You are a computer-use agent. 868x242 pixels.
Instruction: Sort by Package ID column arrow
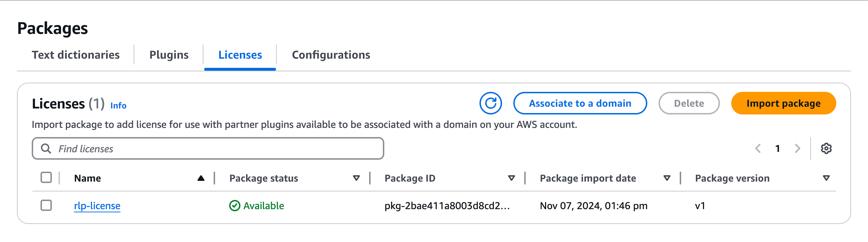pyautogui.click(x=512, y=178)
